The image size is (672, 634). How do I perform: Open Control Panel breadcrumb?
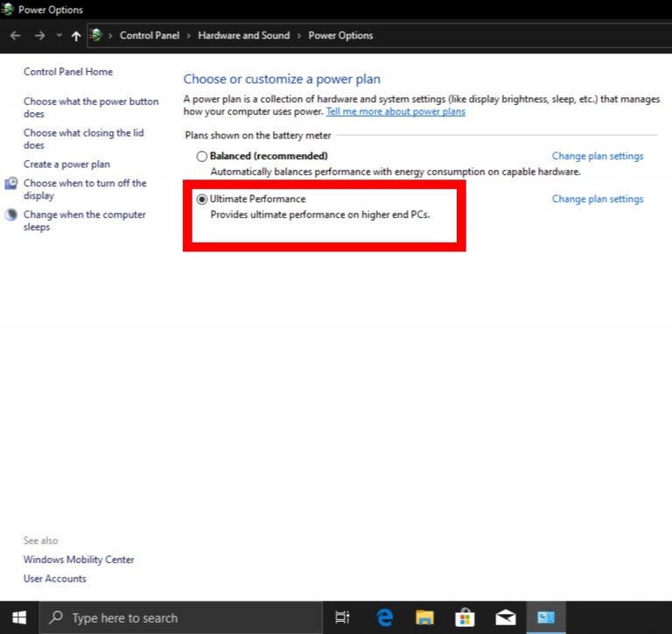coord(150,36)
